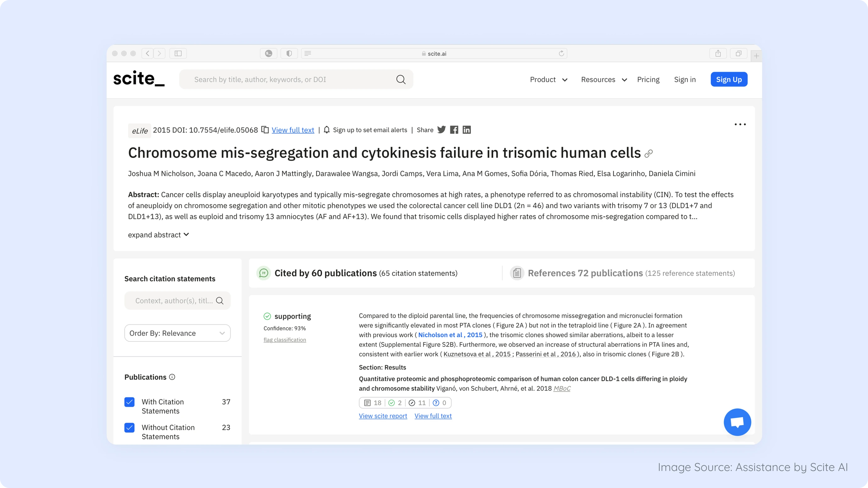Click the main search magnifier icon
The width and height of the screenshot is (868, 488).
click(401, 80)
